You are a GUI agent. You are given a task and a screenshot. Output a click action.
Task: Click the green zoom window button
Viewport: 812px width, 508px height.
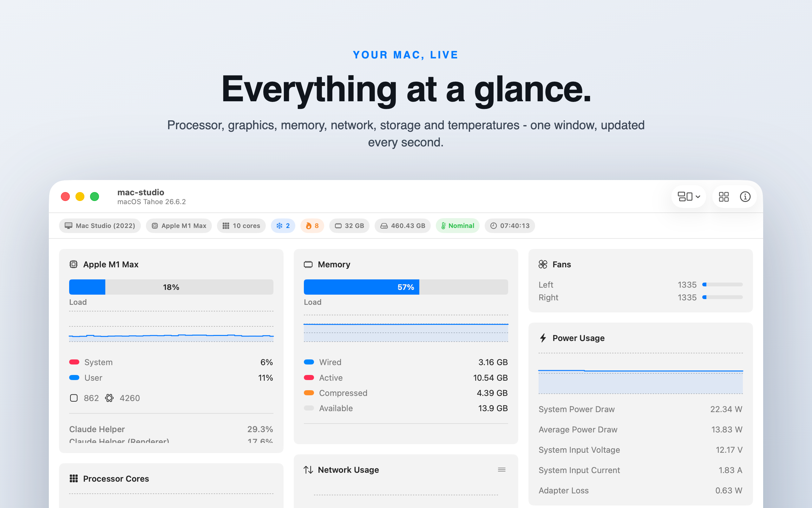[95, 197]
